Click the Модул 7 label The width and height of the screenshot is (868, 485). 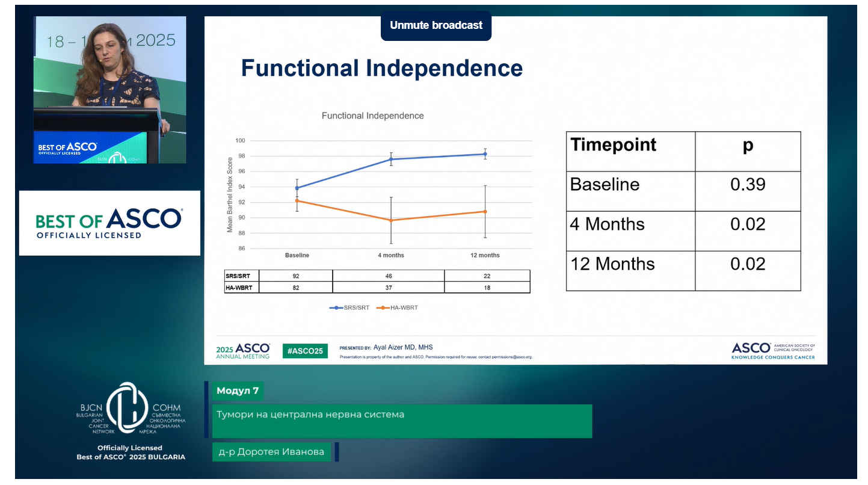coord(238,391)
